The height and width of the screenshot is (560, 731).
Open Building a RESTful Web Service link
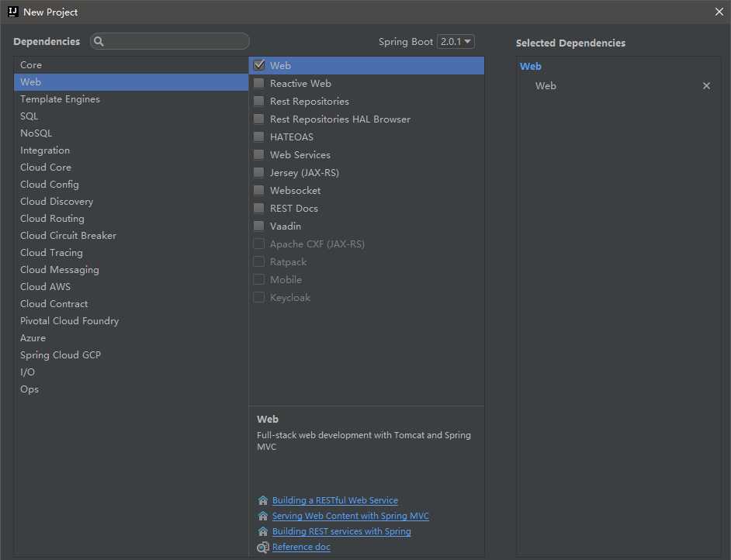coord(335,500)
